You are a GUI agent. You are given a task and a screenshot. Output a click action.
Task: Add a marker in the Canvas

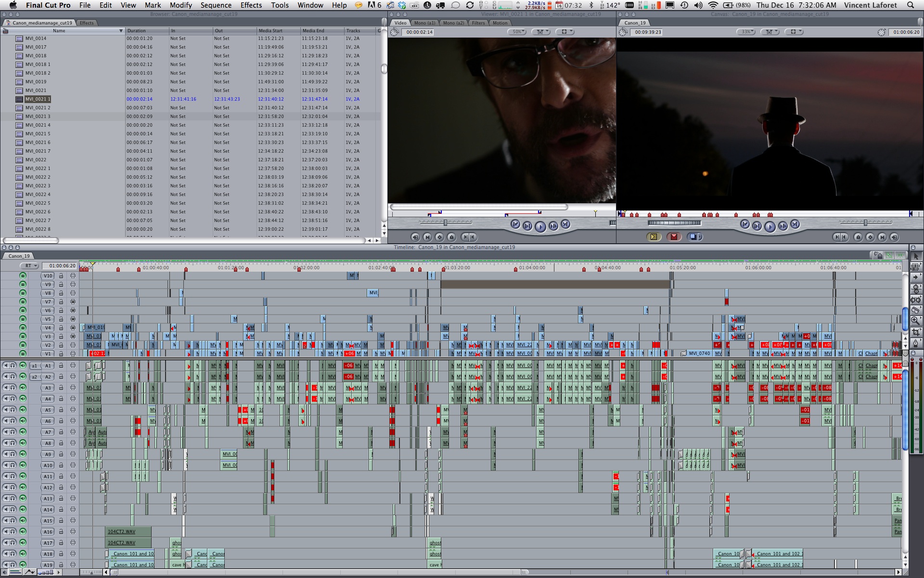click(858, 237)
